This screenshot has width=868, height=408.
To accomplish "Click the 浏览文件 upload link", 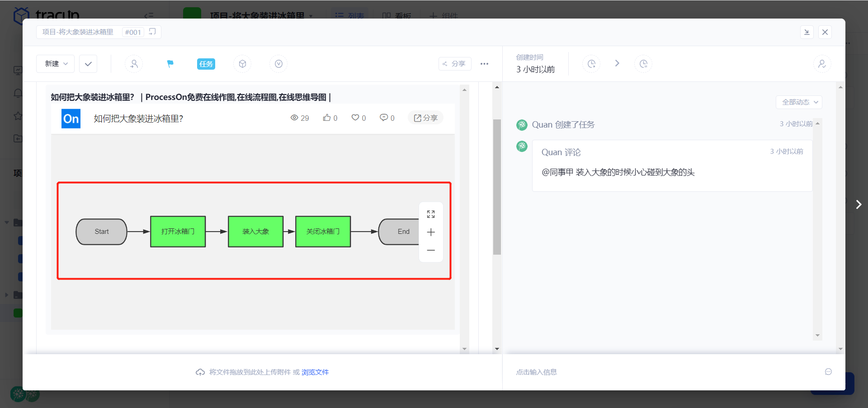I will tap(315, 372).
